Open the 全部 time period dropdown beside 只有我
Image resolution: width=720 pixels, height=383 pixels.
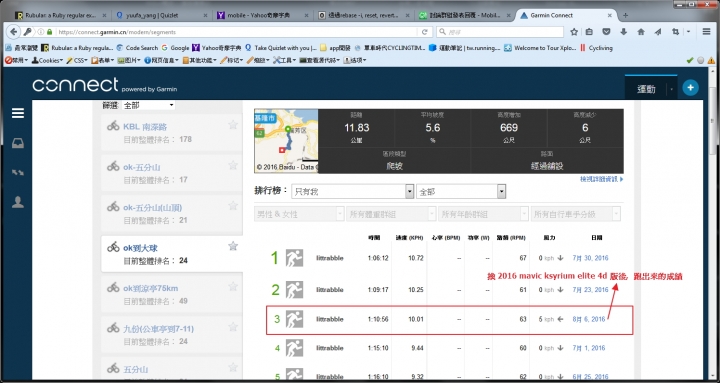point(461,192)
